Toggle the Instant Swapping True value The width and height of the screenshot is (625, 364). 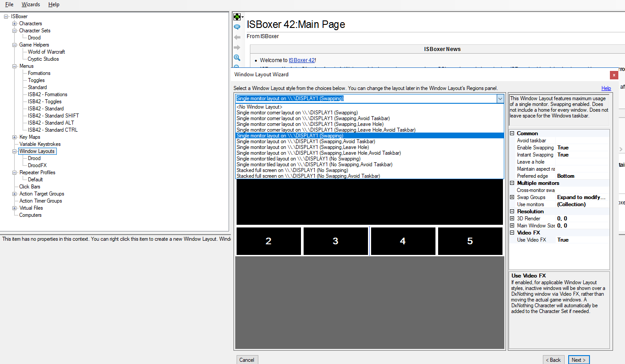pyautogui.click(x=563, y=155)
